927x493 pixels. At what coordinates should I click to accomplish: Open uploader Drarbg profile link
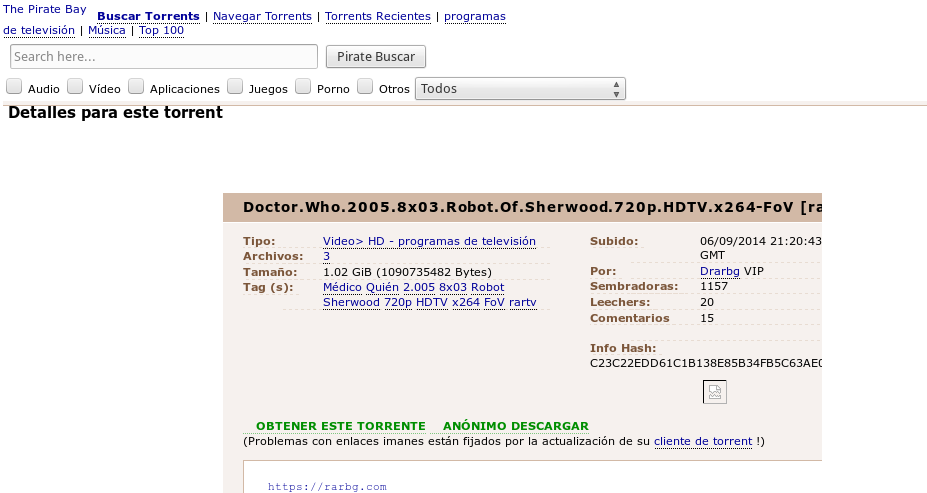coord(719,271)
